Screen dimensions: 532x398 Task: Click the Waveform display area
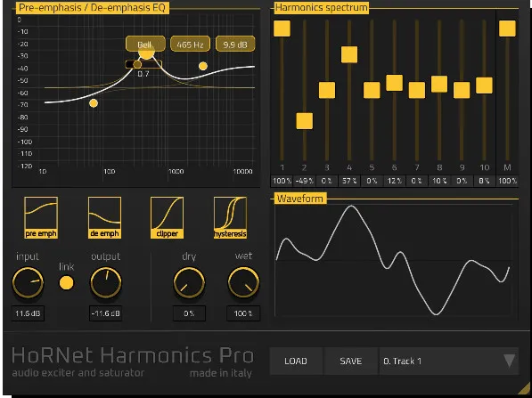pos(394,260)
